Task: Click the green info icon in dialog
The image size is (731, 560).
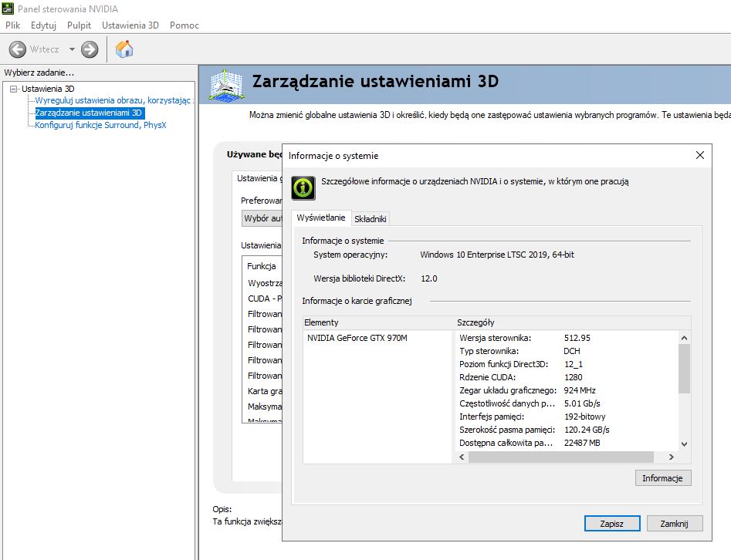Action: click(303, 188)
